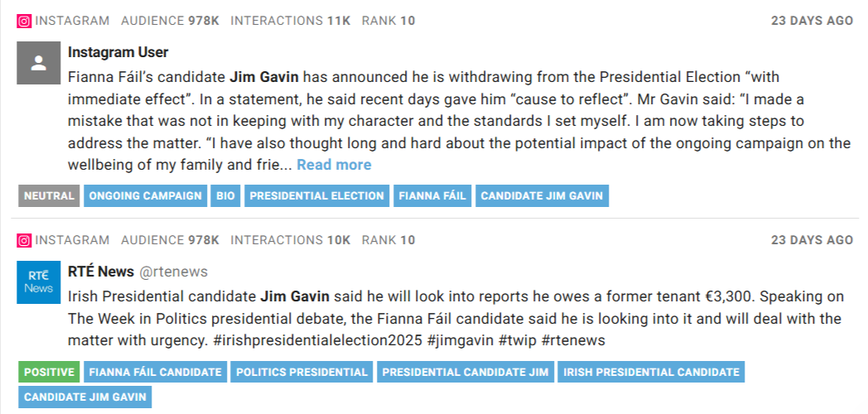Open the RTÉ News profile logo

38,282
